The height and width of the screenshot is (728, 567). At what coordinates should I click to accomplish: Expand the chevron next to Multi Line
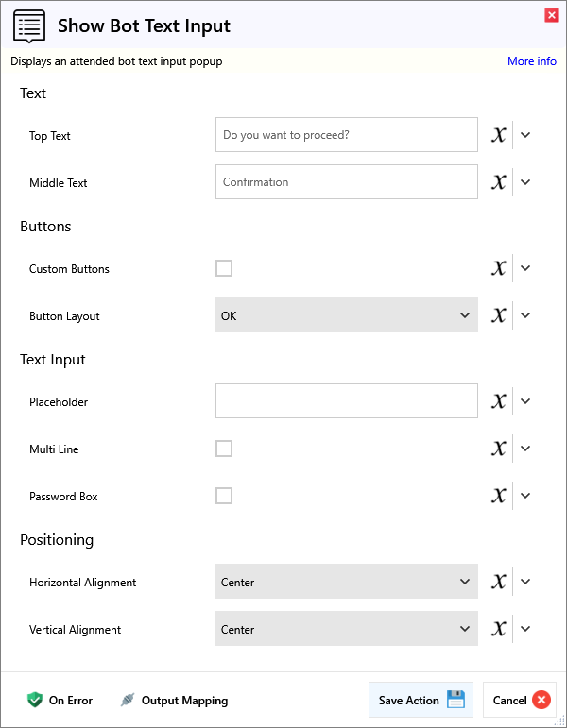click(526, 449)
